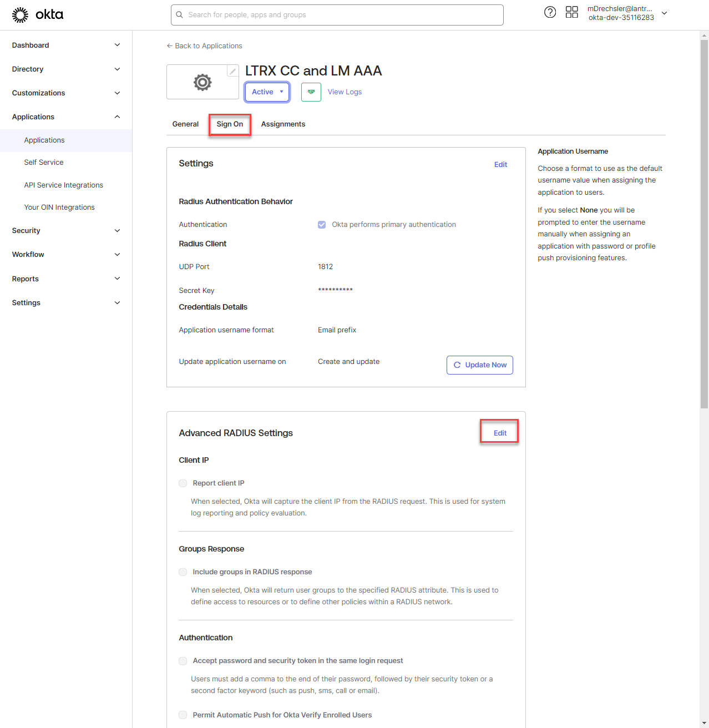Check Accept password and security token option
The height and width of the screenshot is (728, 709).
(183, 661)
